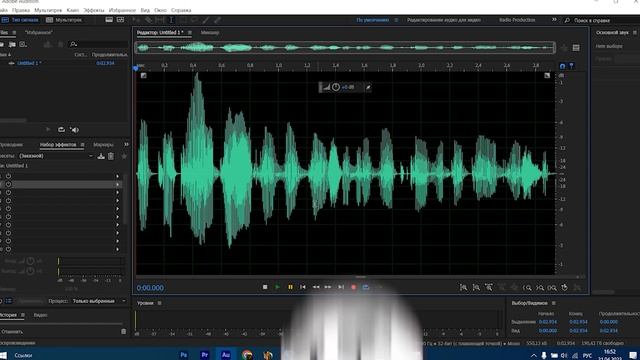Click the waveform overview navigator
Screen dimensions: 640x360
coord(345,48)
